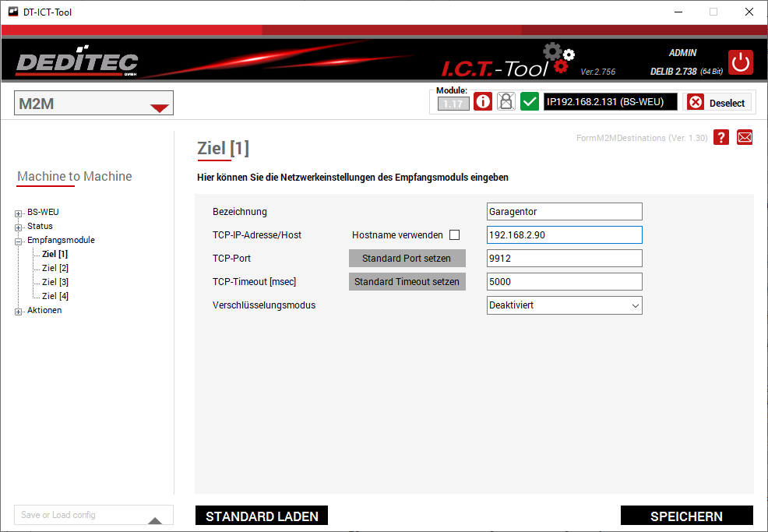Expand the Aktionen tree node
The image size is (768, 532).
[19, 311]
